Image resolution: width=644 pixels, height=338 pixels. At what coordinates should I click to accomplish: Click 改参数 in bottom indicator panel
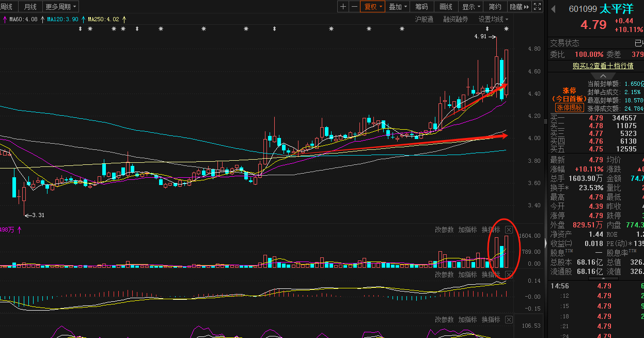444,319
